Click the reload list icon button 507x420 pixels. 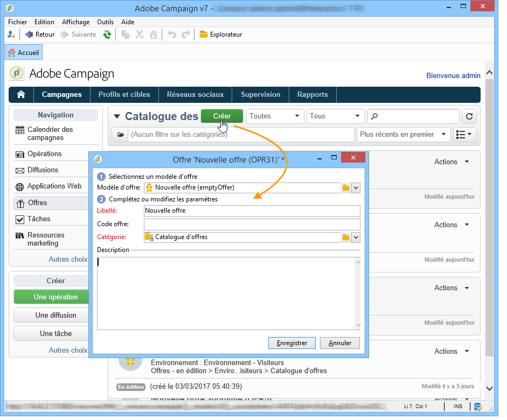[469, 116]
